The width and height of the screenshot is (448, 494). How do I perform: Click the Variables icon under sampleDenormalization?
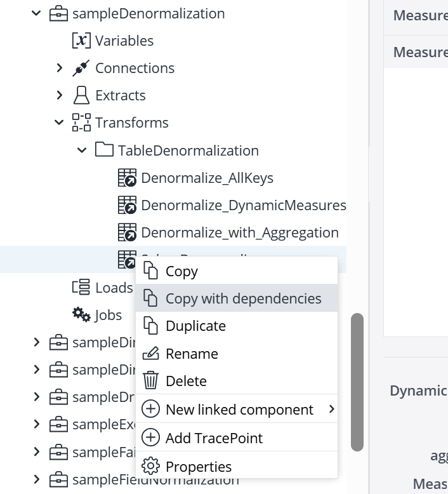81,41
